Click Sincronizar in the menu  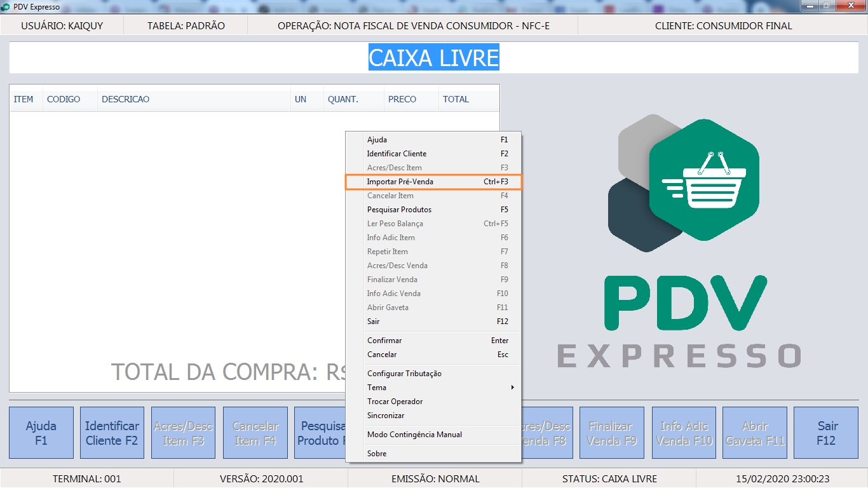[x=433, y=416]
